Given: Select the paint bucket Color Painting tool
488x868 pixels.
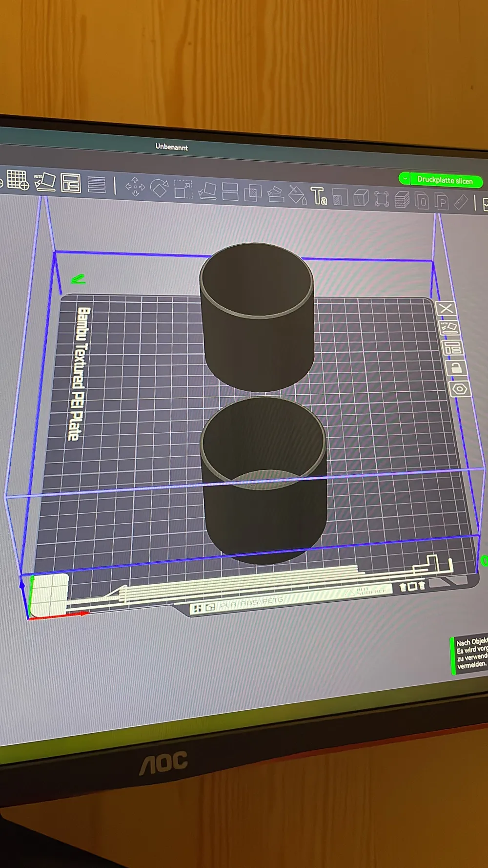Looking at the screenshot, I should tap(297, 195).
